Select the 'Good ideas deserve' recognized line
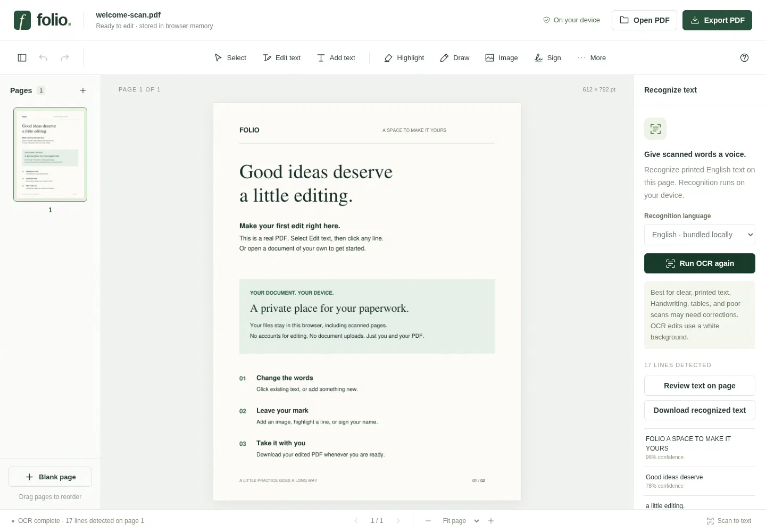The height and width of the screenshot is (532, 766). (x=700, y=481)
